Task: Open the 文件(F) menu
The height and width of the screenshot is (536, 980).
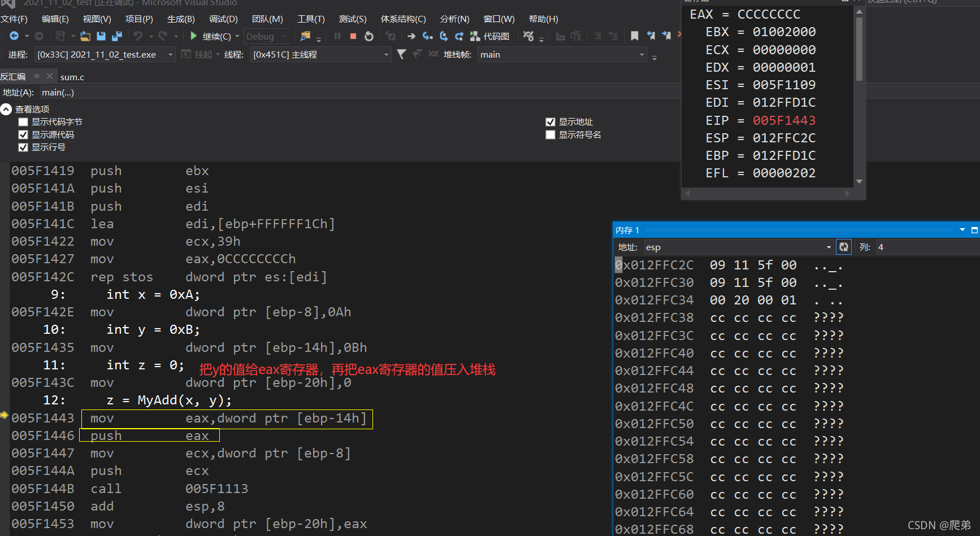Action: coord(14,19)
